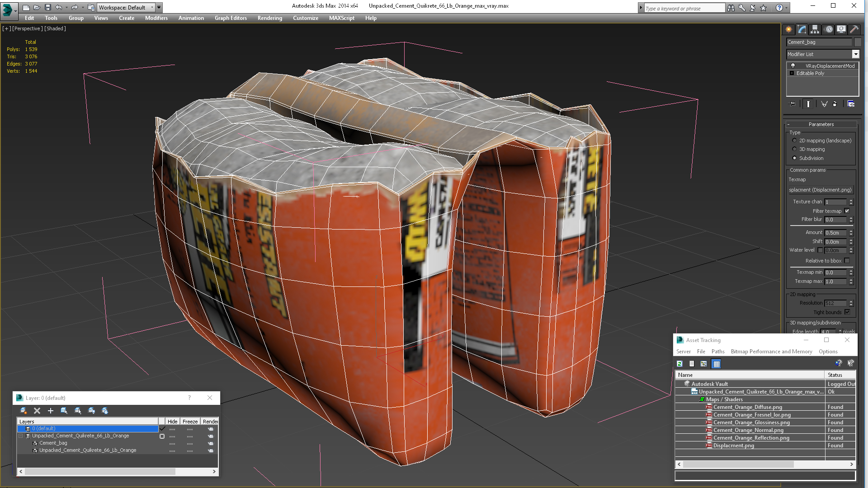868x488 pixels.
Task: Select 2D mapping (landscape) radio button
Action: point(794,141)
